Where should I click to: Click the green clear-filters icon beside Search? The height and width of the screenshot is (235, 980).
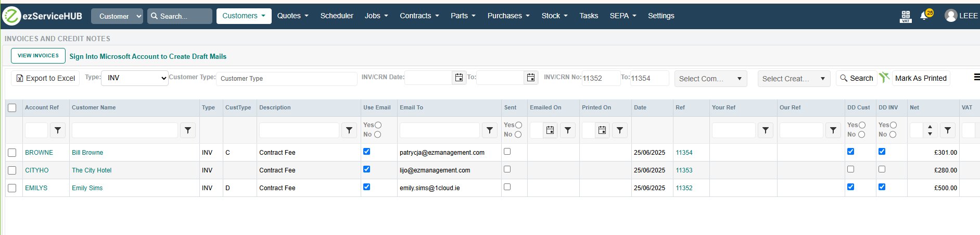click(884, 78)
